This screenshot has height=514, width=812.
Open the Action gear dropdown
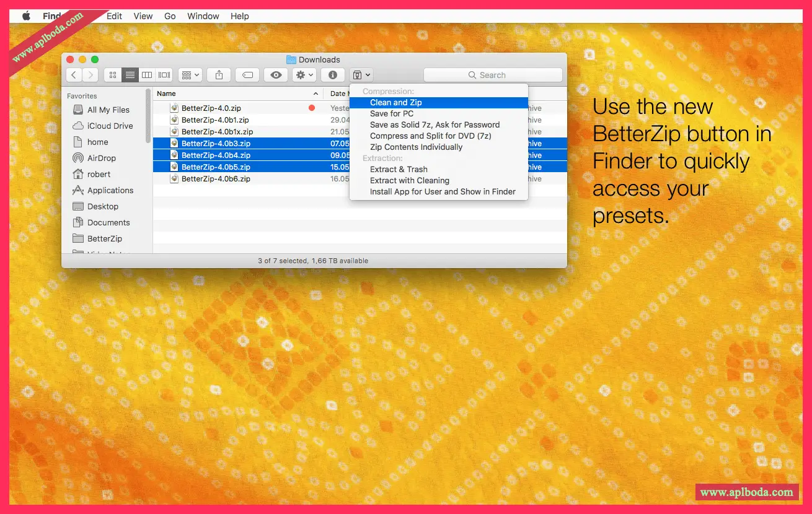tap(304, 75)
